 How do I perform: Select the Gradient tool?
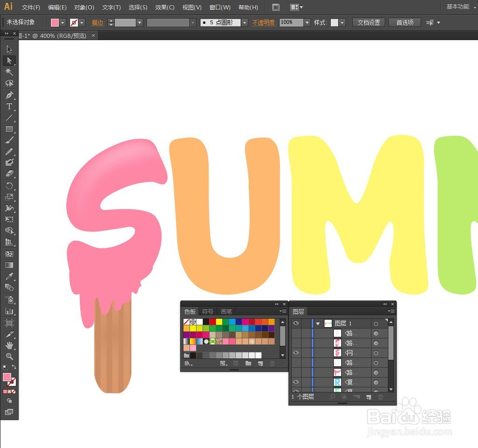[x=9, y=265]
